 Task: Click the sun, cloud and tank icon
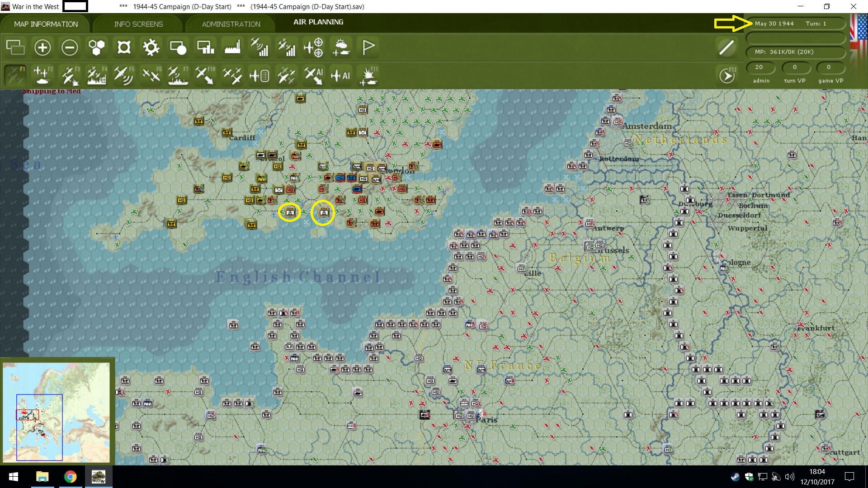[341, 47]
